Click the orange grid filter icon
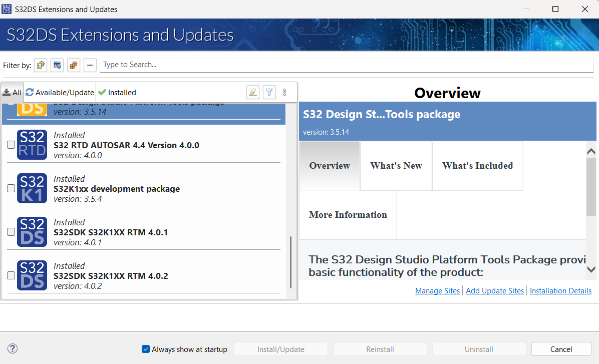599x364 pixels. [74, 65]
